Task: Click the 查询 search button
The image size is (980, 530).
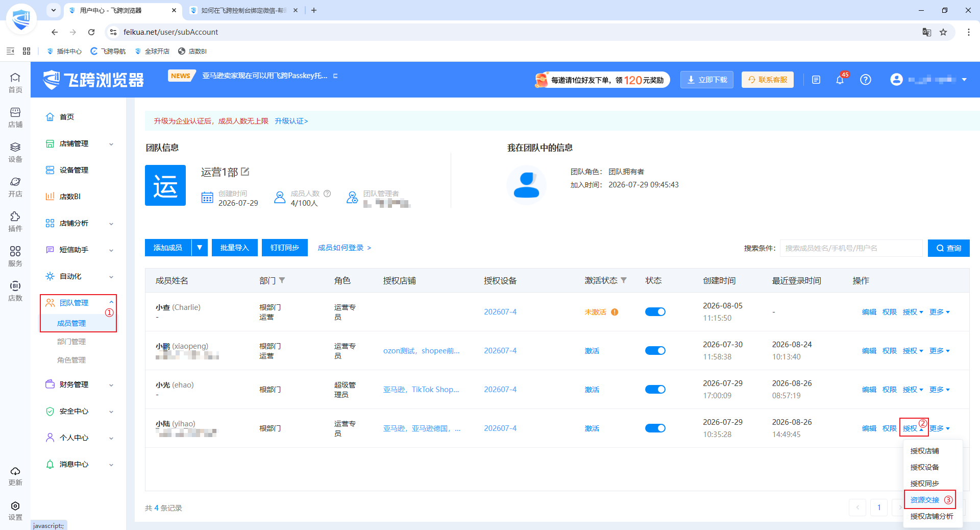Action: pos(948,248)
